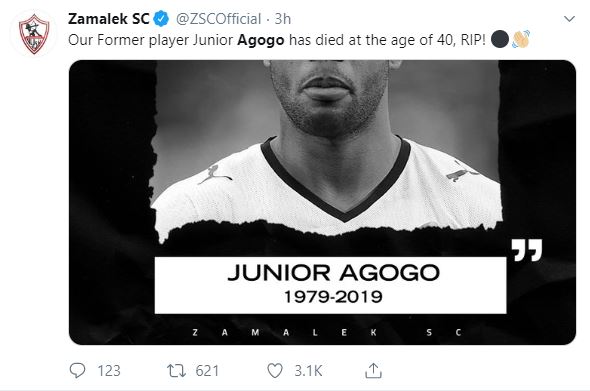The image size is (590, 391).
Task: Retweet using the arrows icon
Action: click(176, 371)
